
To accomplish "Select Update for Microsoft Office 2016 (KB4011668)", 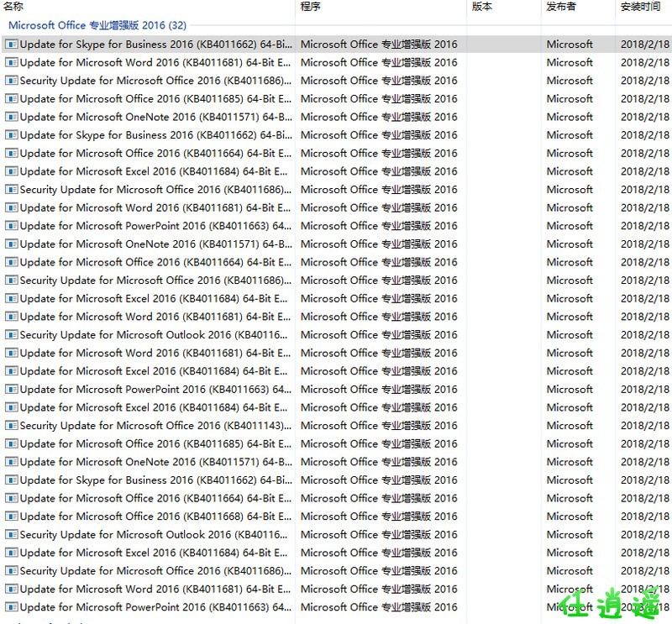I will pos(155,517).
